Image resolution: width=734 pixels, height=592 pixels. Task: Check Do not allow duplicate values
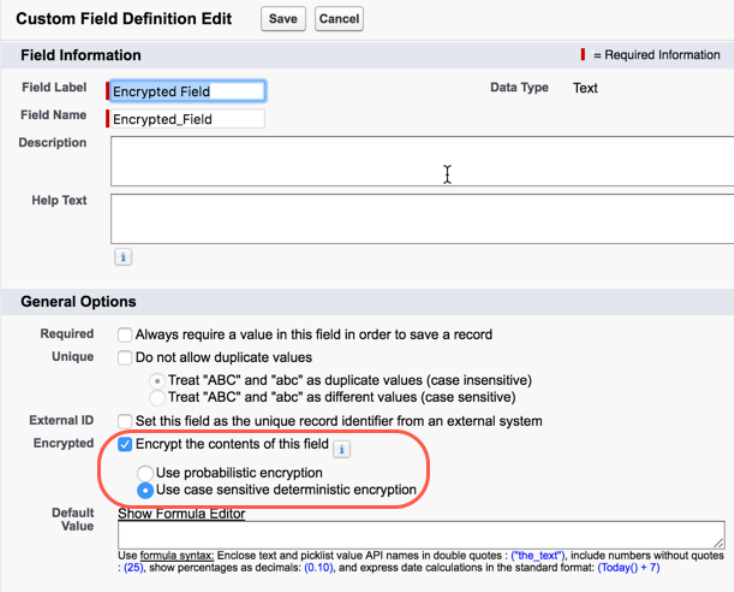click(125, 357)
